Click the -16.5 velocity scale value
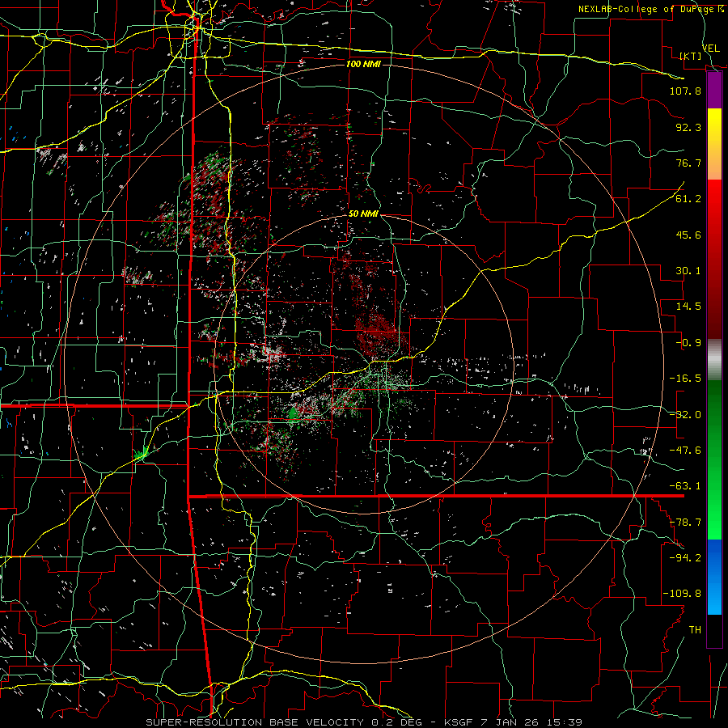Viewport: 728px width, 728px height. click(685, 379)
